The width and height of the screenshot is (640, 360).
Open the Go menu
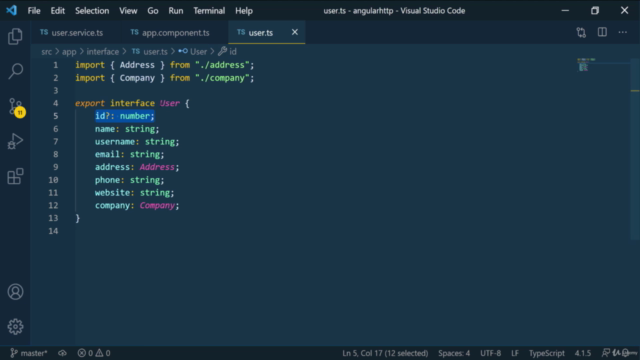pos(153,11)
